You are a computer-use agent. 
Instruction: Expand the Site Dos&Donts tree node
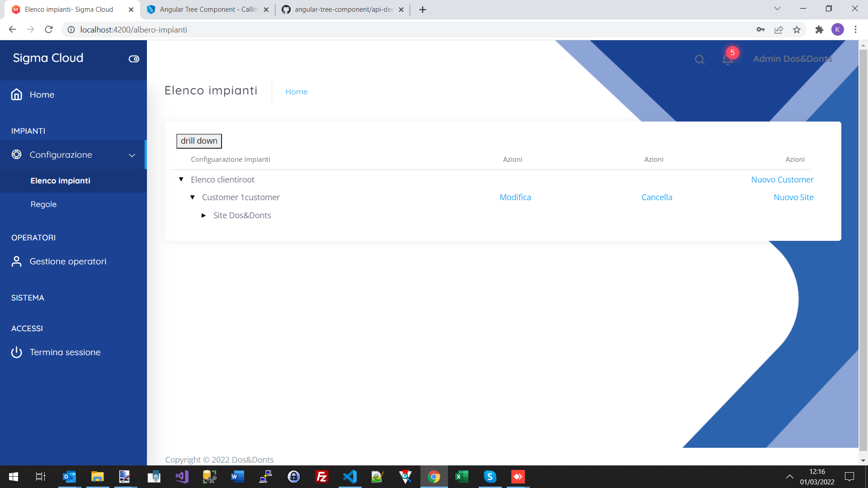coord(203,216)
